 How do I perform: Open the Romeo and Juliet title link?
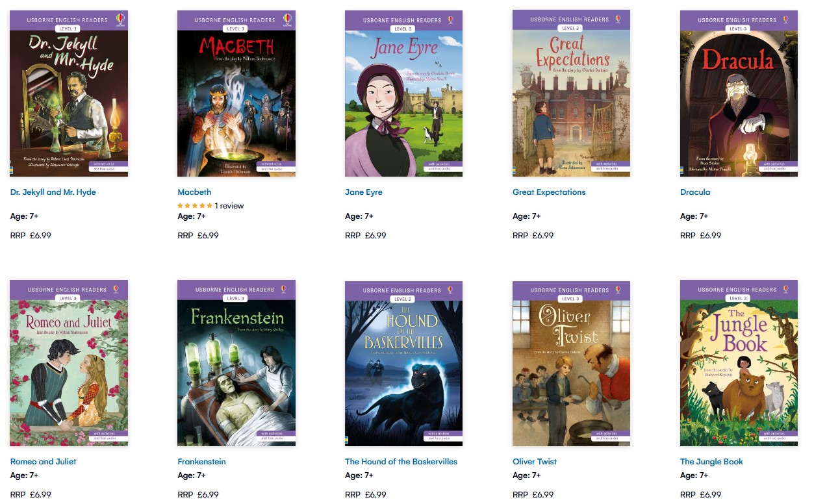tap(43, 462)
